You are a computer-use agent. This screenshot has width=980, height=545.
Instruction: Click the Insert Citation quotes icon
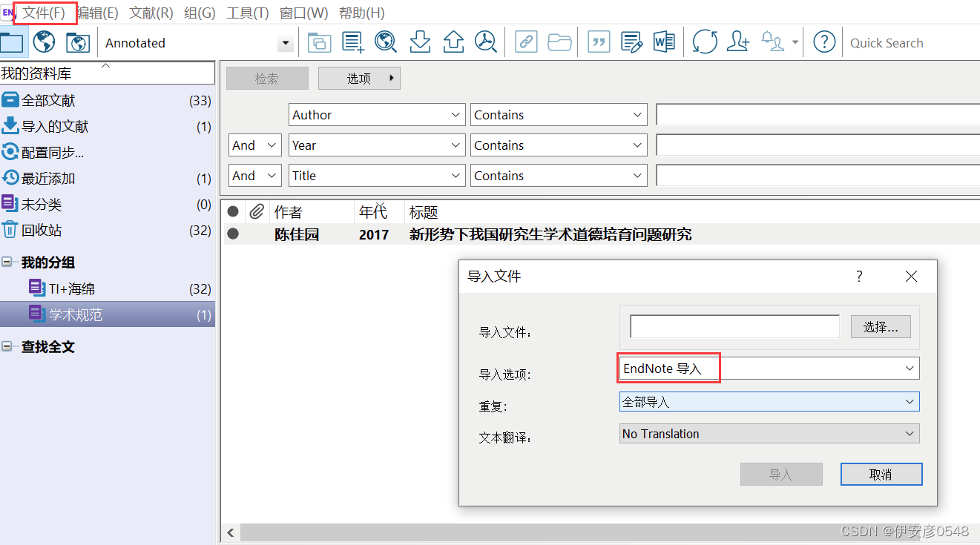(x=599, y=42)
